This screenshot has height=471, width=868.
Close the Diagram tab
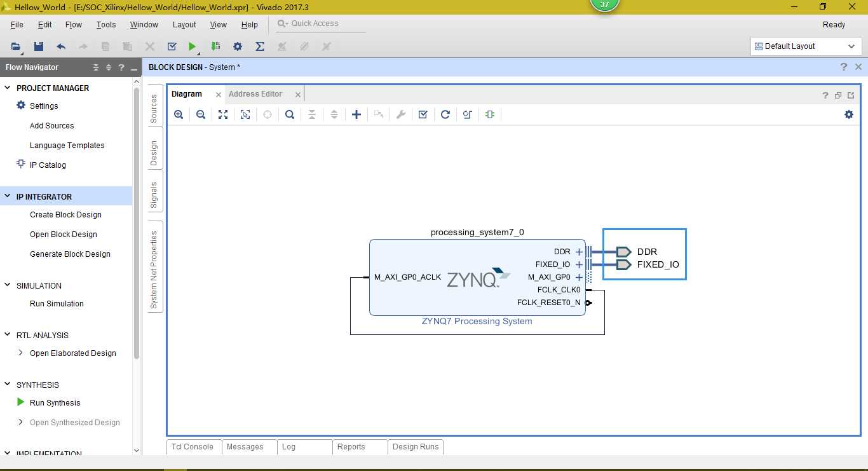click(x=218, y=95)
